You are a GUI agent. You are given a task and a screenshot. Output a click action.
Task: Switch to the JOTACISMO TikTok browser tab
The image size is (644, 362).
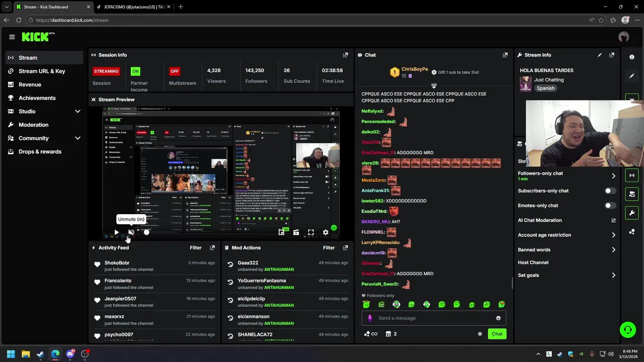pyautogui.click(x=133, y=7)
